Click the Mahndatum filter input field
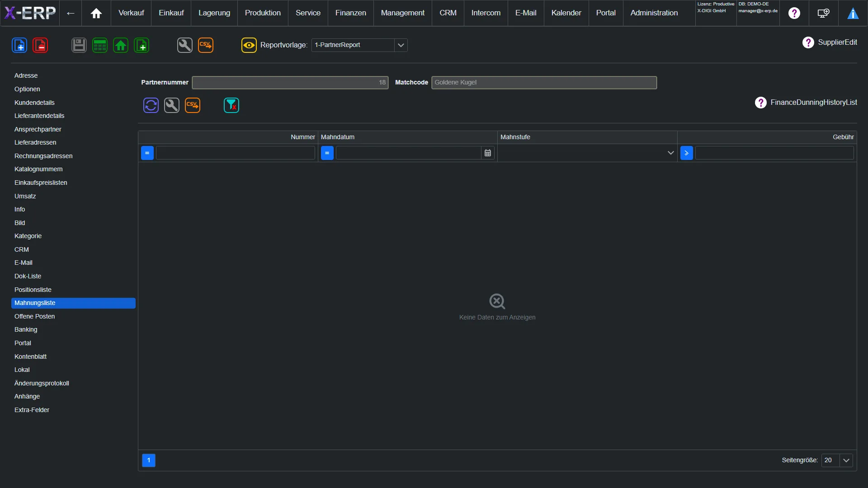 pyautogui.click(x=408, y=153)
